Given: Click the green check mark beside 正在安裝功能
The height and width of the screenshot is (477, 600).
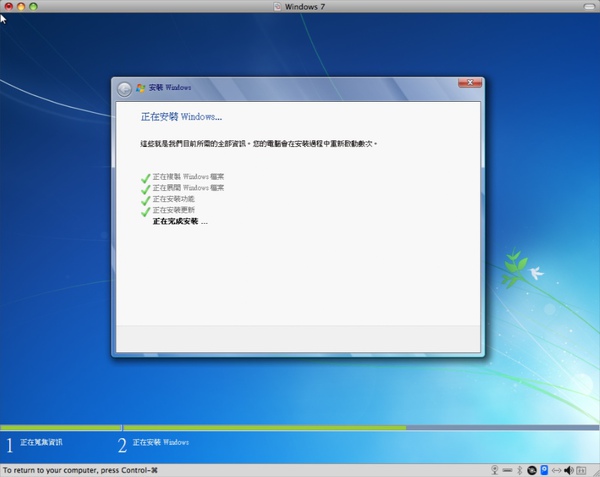Looking at the screenshot, I should (x=145, y=200).
